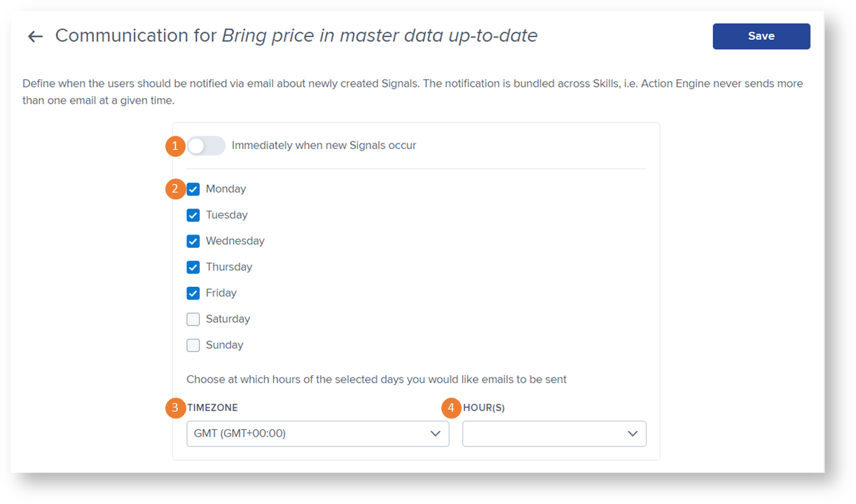Enable immediate notification toggle for new Signals

(206, 146)
